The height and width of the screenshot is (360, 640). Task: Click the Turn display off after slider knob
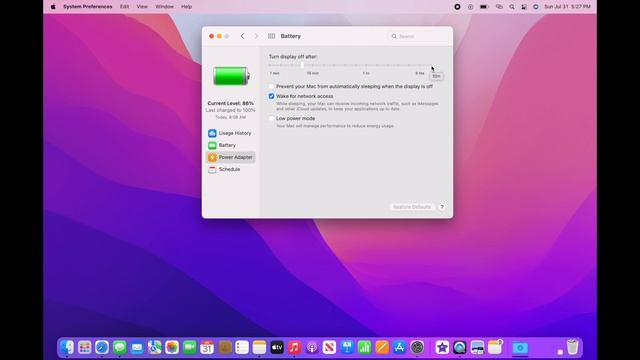click(302, 65)
